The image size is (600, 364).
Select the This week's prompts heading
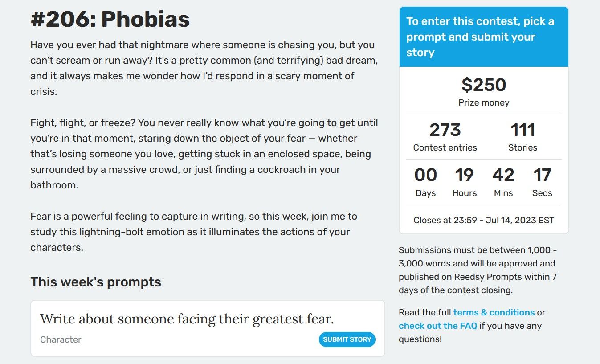96,282
